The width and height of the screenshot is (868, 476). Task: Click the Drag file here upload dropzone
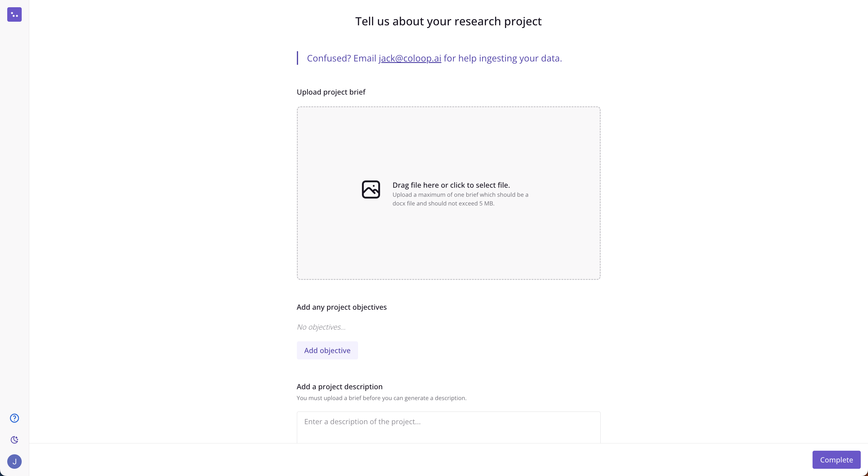(x=448, y=193)
